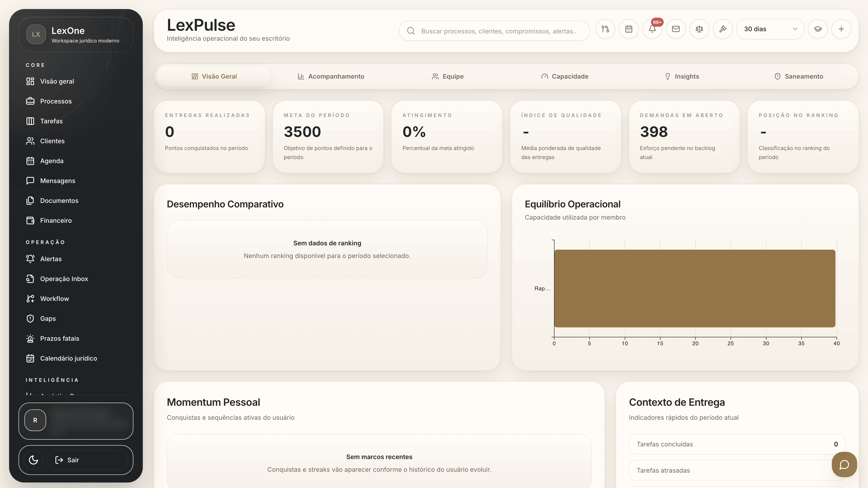This screenshot has width=868, height=488.
Task: Open the mail envelope icon in header
Action: (x=676, y=29)
